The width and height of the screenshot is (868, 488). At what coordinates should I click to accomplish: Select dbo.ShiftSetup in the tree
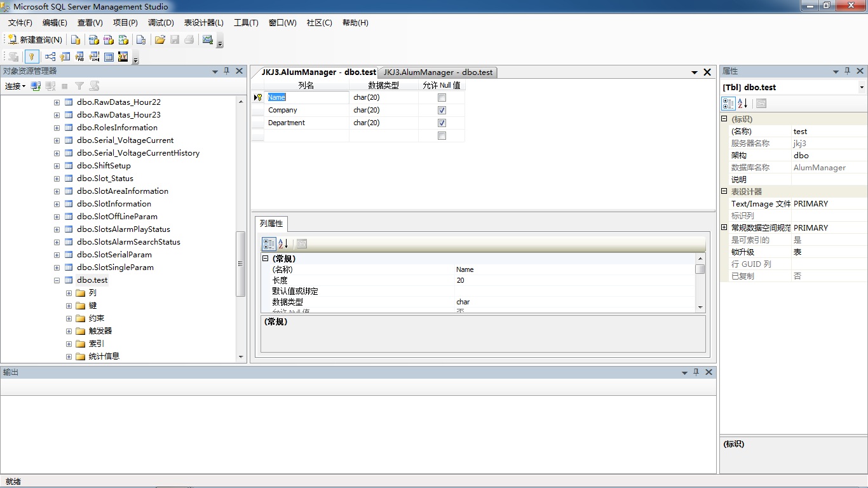click(x=104, y=166)
